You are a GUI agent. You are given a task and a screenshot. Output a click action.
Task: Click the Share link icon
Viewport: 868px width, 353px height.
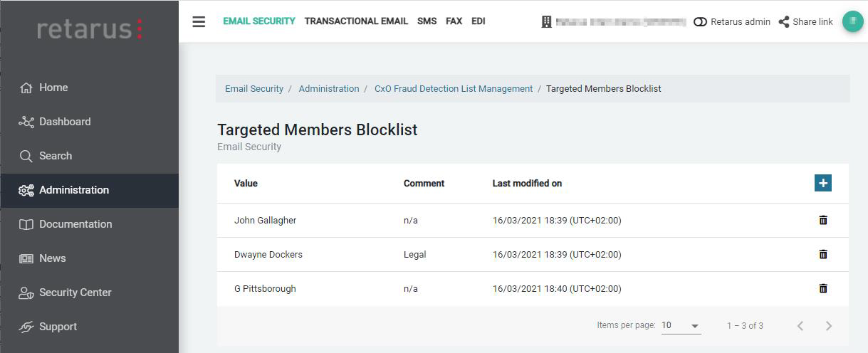784,21
